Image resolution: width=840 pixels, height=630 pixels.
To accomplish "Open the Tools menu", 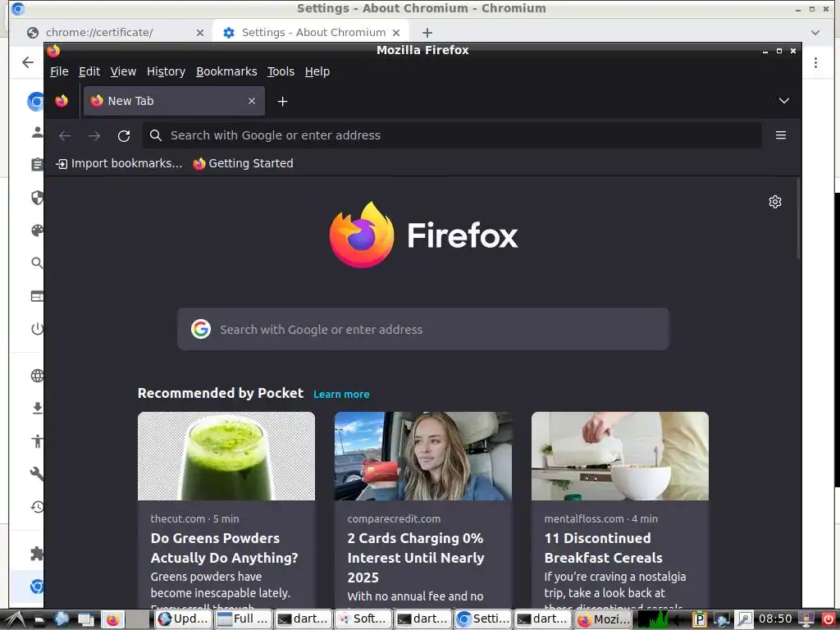I will (281, 71).
